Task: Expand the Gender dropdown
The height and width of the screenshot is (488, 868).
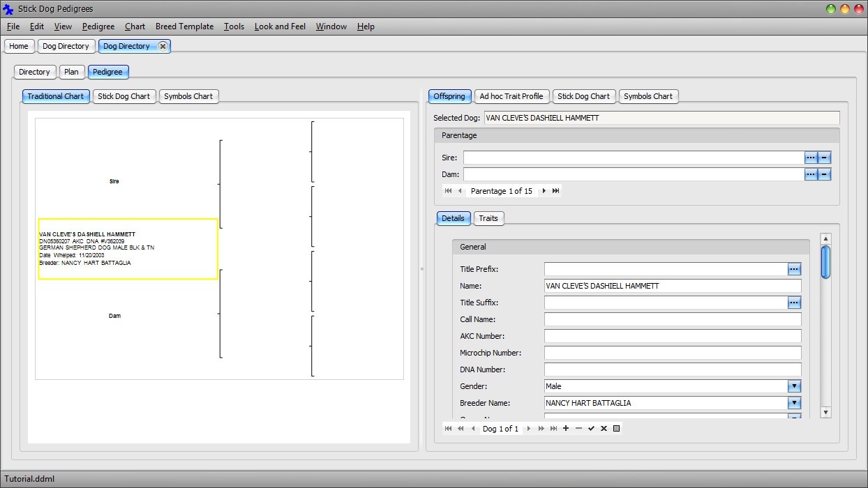Action: coord(794,386)
